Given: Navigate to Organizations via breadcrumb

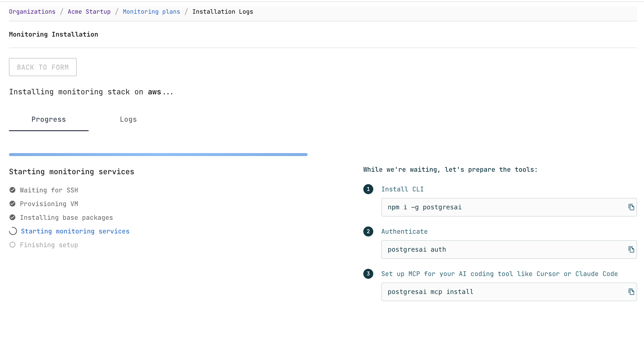Looking at the screenshot, I should [32, 11].
